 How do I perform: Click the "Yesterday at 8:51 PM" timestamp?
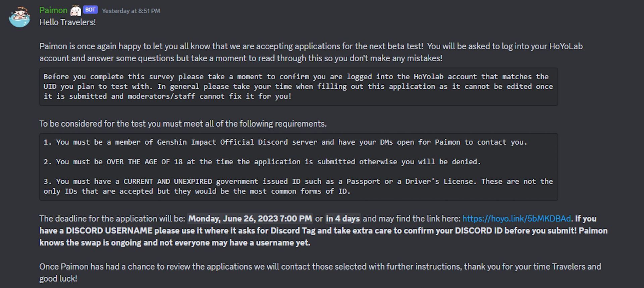point(131,11)
